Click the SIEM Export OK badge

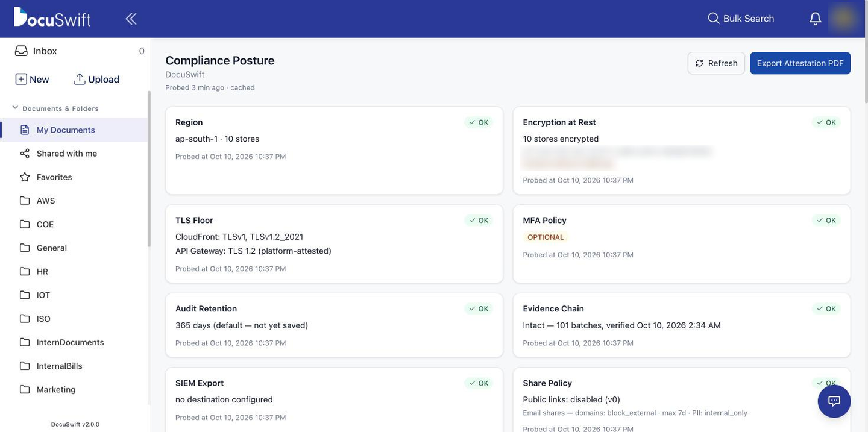pyautogui.click(x=479, y=383)
